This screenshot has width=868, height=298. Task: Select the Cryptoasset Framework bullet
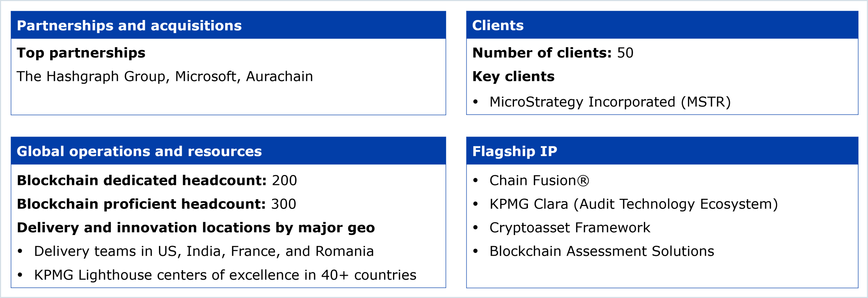pos(570,228)
